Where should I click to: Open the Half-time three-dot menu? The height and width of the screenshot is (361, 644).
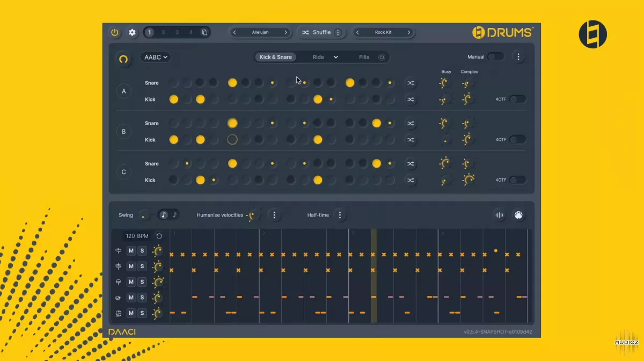coord(340,215)
